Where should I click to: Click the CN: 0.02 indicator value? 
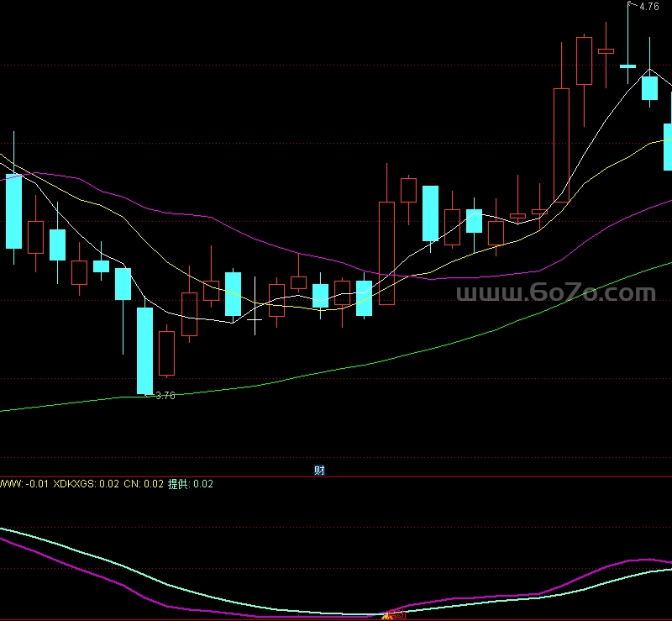point(144,484)
